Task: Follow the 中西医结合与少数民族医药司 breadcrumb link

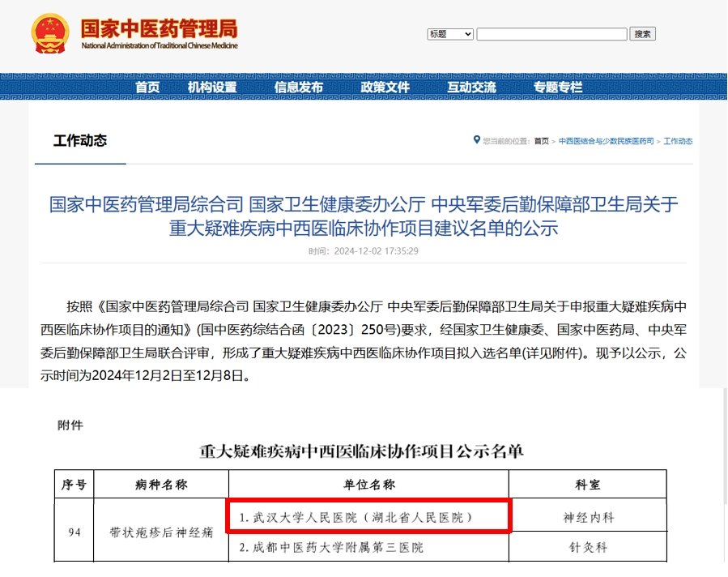Action: 606,141
